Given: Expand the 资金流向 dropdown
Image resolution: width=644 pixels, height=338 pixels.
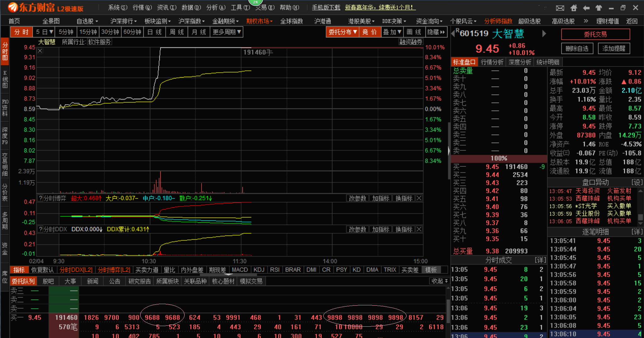Looking at the screenshot, I should [x=429, y=21].
